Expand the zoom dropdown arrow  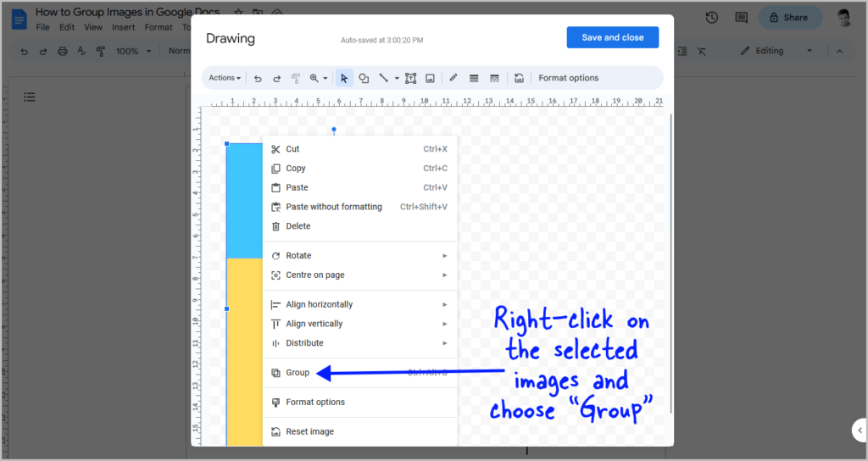[325, 79]
